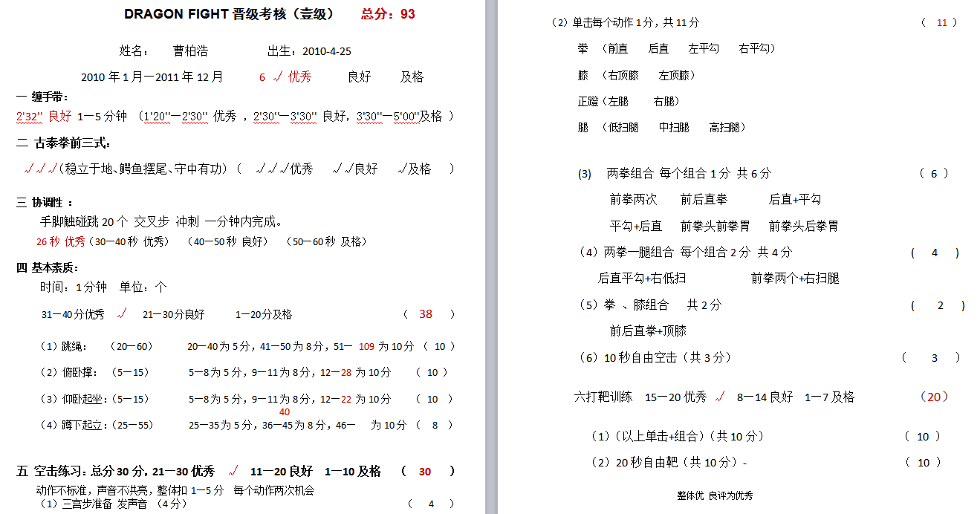
Task: Click the punch name '左平勾'
Action: tap(704, 48)
